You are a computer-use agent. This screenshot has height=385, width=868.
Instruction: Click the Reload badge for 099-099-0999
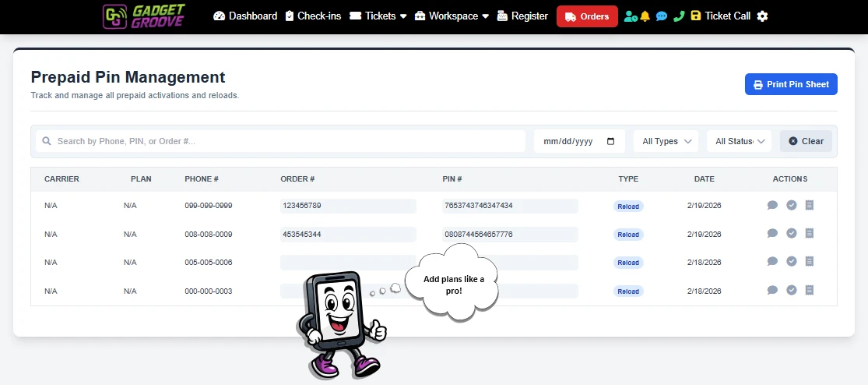[x=628, y=206]
